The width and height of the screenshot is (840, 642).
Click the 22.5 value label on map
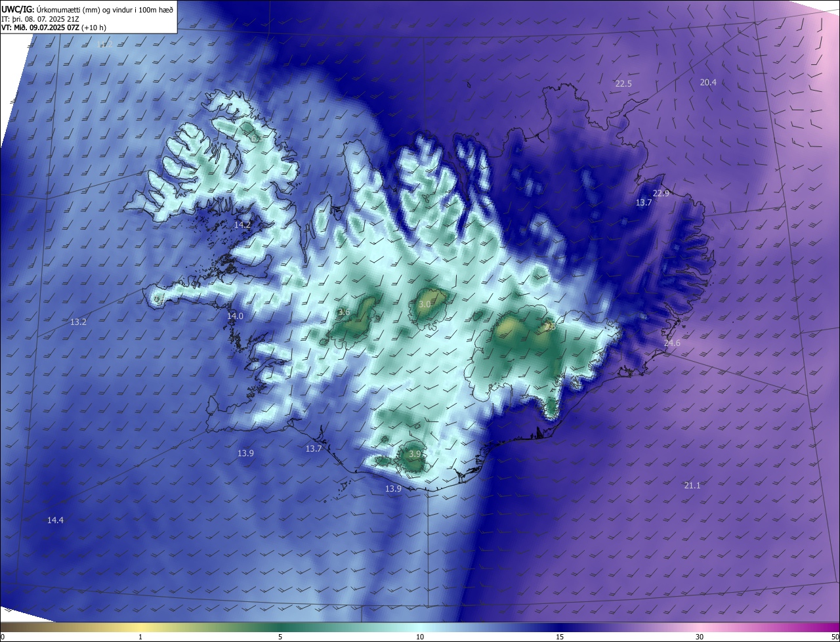623,84
